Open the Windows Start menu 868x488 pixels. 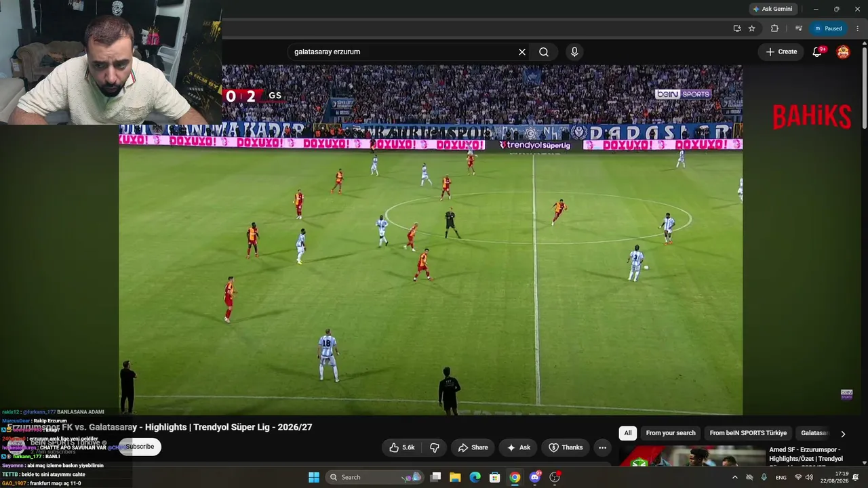pos(314,477)
